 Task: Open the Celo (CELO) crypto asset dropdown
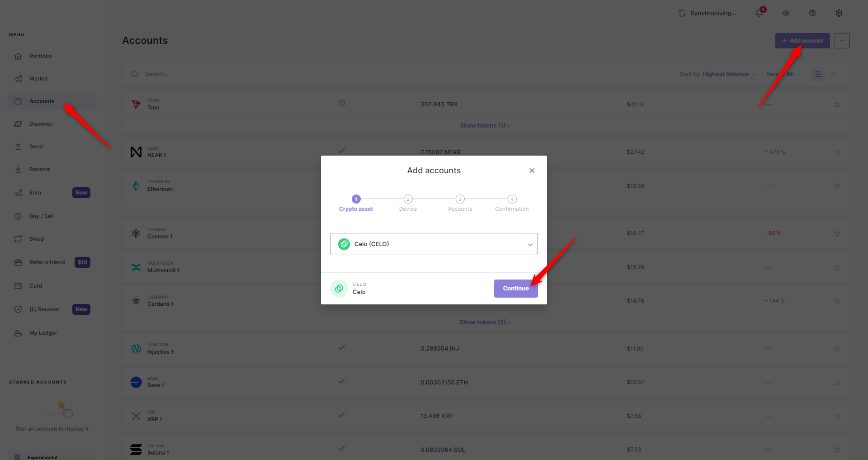point(434,244)
